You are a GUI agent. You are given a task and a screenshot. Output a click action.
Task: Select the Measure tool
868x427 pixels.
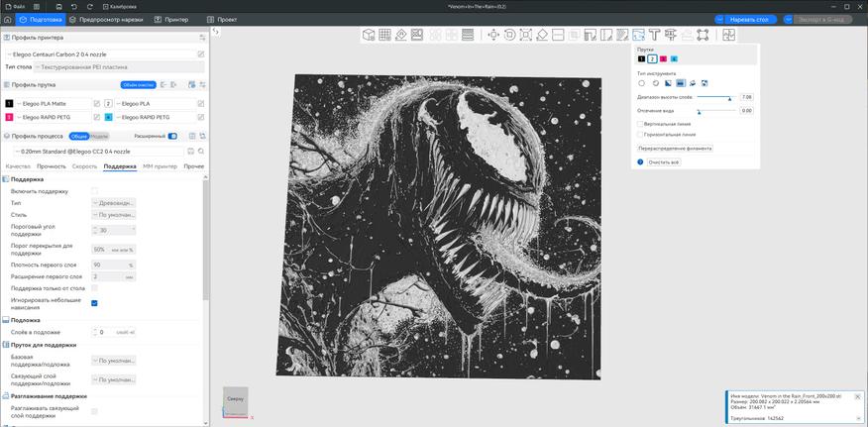point(671,36)
